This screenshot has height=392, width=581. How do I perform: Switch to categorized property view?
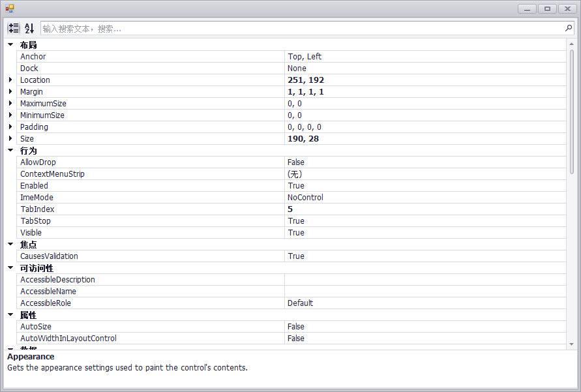coord(14,28)
